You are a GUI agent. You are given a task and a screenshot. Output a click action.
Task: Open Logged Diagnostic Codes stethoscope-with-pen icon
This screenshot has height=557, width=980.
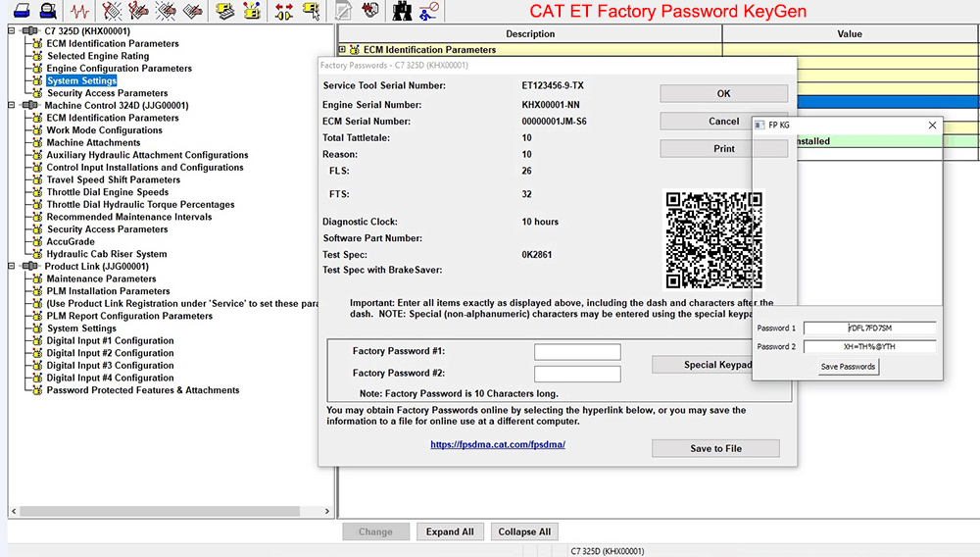(x=138, y=10)
